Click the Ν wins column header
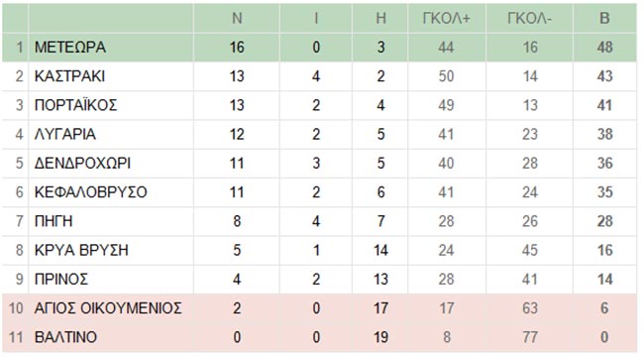Viewport: 644px width, 357px height. [x=237, y=19]
